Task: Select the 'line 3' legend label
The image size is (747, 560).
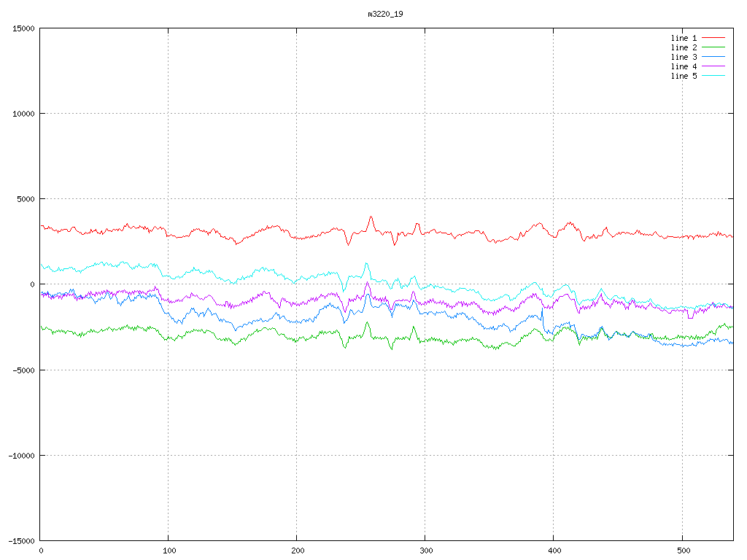Action: pyautogui.click(x=684, y=57)
